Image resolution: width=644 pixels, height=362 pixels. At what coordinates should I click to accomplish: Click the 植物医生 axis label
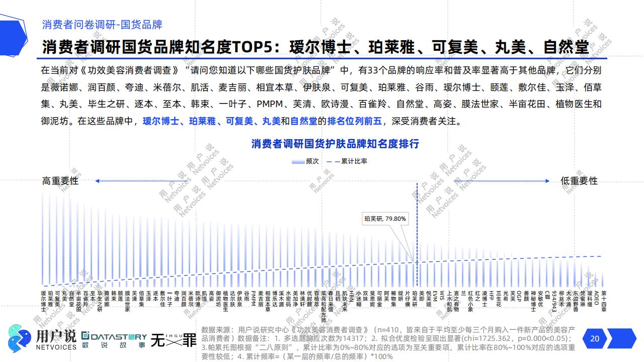(225, 302)
